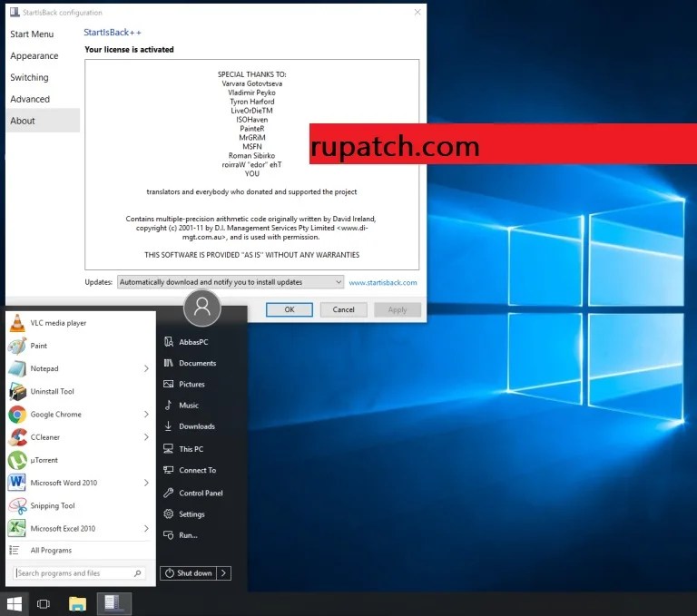Click the Cancel button
The height and width of the screenshot is (616, 697).
coord(344,309)
